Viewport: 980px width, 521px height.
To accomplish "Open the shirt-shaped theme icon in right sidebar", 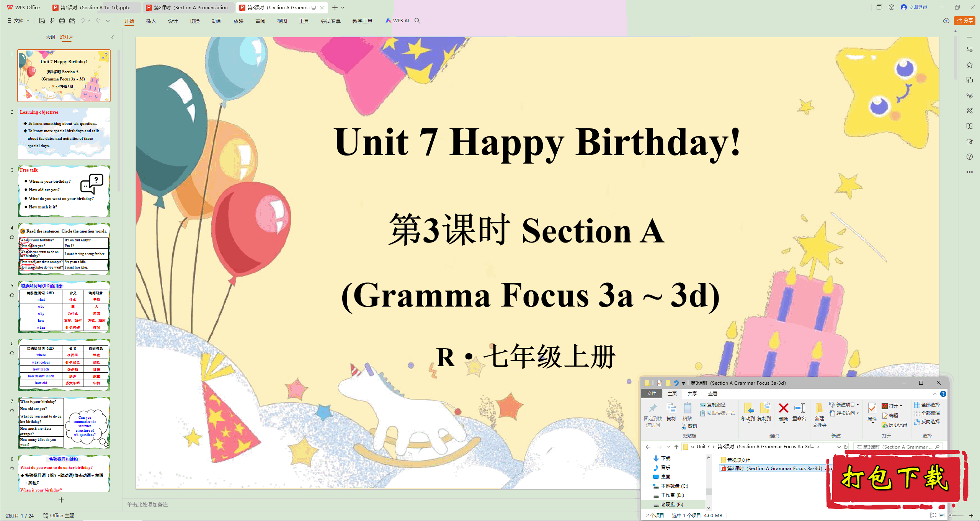I will pyautogui.click(x=970, y=141).
